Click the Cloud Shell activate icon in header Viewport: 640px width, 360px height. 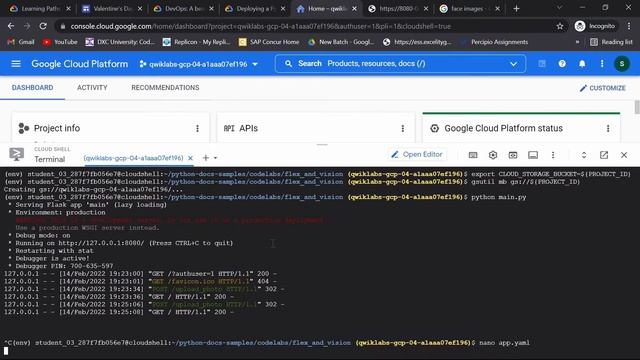pos(542,64)
